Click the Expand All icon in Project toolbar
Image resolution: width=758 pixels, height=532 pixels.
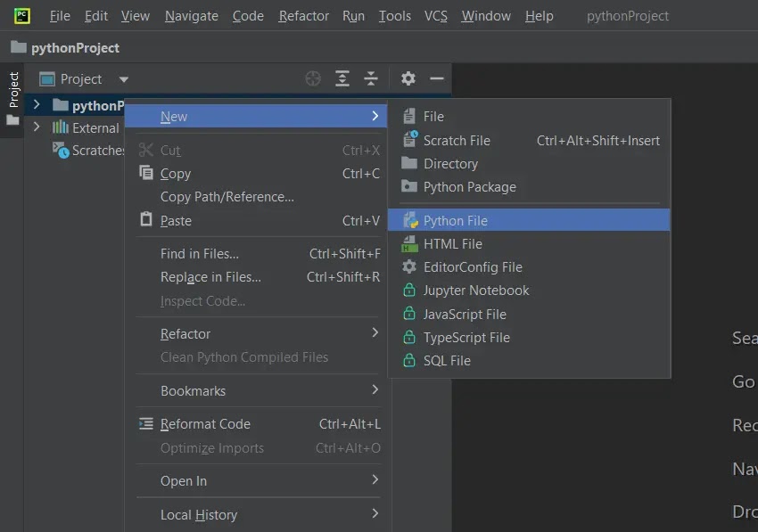(342, 78)
